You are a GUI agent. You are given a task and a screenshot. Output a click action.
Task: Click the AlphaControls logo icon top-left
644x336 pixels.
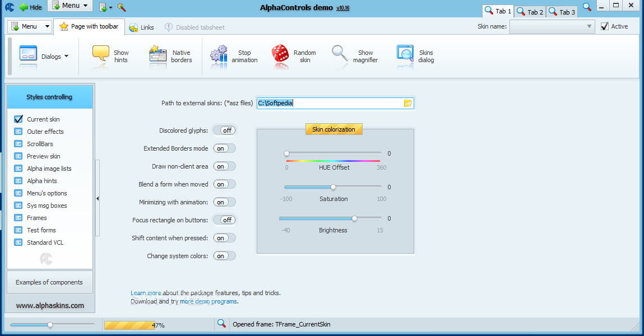coord(10,7)
